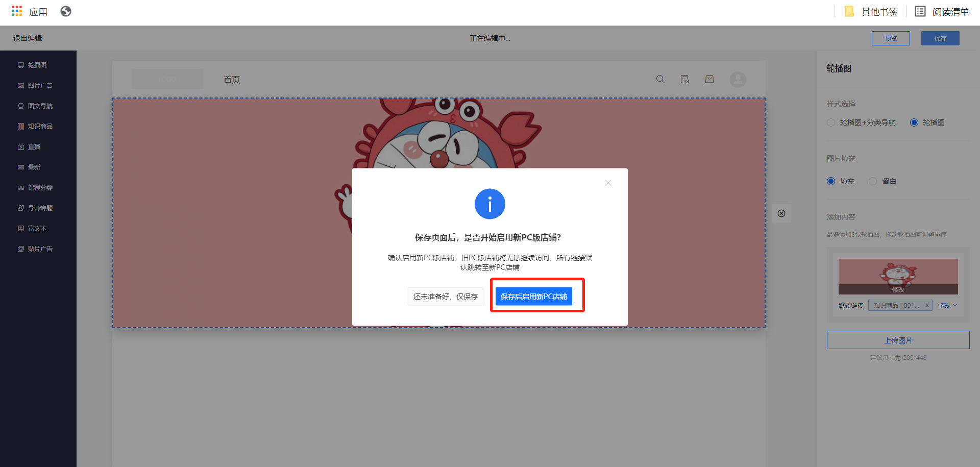The image size is (980, 467).
Task: Click the blue info icon in dialog
Action: (x=490, y=204)
